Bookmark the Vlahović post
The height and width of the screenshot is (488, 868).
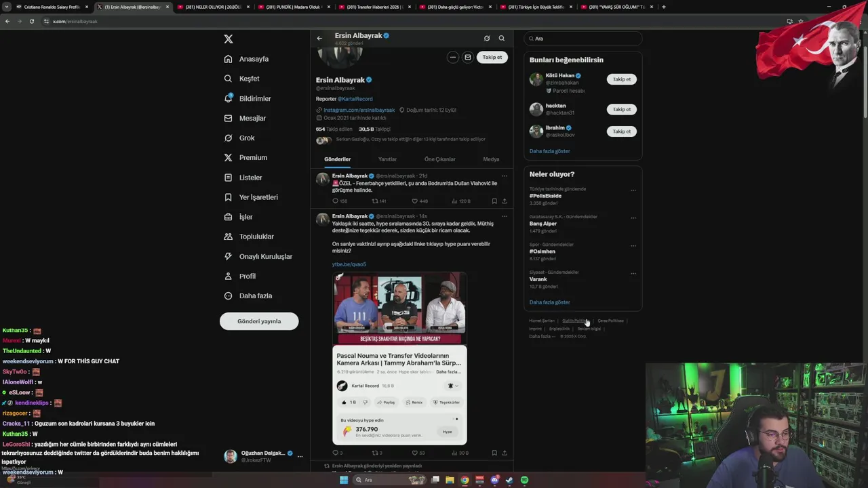point(494,201)
